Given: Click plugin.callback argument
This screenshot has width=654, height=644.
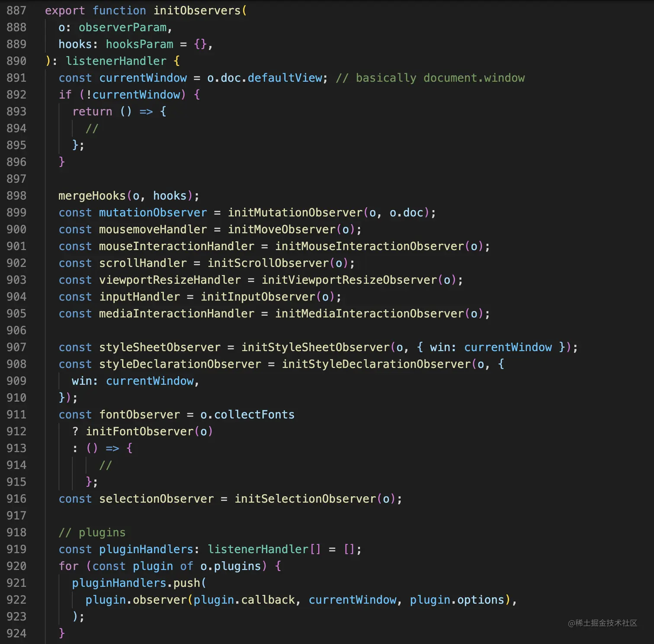Looking at the screenshot, I should pos(244,601).
